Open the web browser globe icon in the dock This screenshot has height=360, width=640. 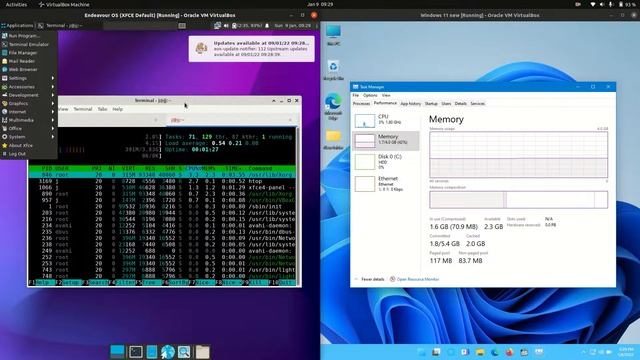(168, 351)
